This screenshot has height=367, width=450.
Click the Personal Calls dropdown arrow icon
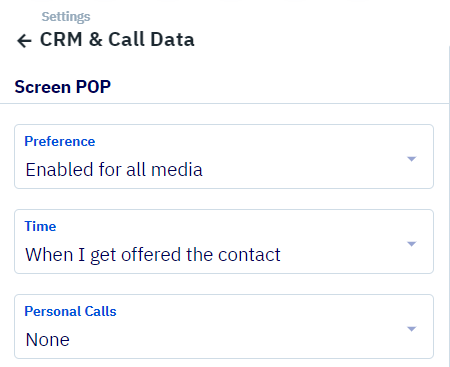(412, 329)
